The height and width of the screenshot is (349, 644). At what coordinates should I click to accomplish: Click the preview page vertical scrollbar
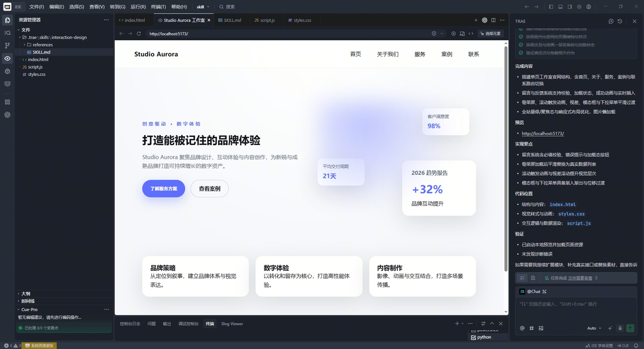pyautogui.click(x=506, y=158)
